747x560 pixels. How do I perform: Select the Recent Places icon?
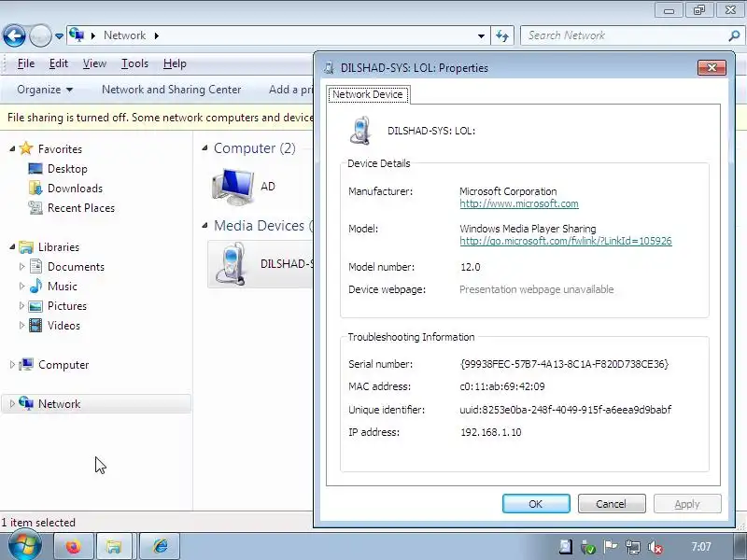click(35, 207)
